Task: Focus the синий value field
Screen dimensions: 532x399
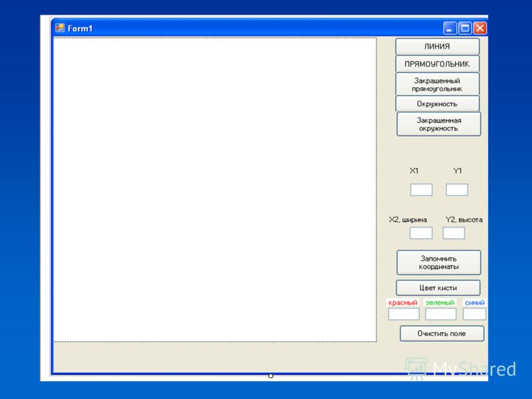Action: [x=474, y=314]
